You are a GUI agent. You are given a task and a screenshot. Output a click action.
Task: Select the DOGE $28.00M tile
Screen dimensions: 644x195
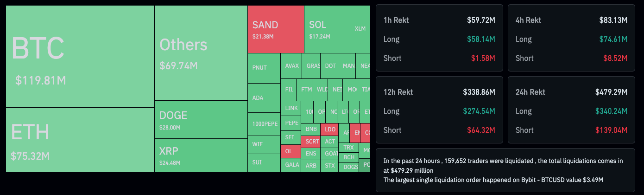coord(201,119)
